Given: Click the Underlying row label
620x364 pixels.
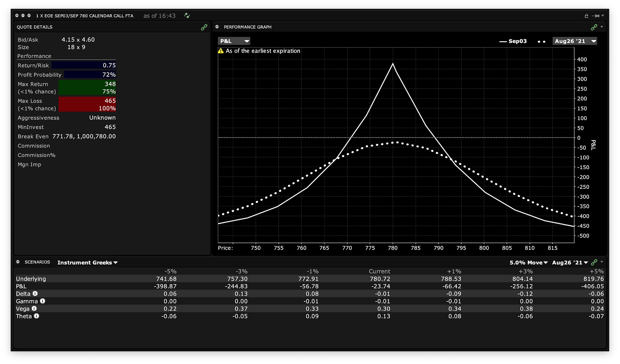Looking at the screenshot, I should pos(31,279).
